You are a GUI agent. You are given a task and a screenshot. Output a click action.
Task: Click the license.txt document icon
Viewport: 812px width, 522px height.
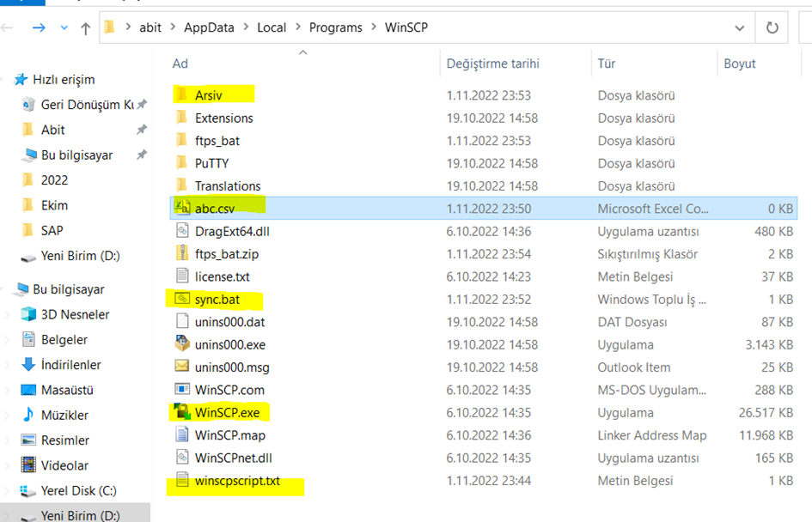pos(182,276)
